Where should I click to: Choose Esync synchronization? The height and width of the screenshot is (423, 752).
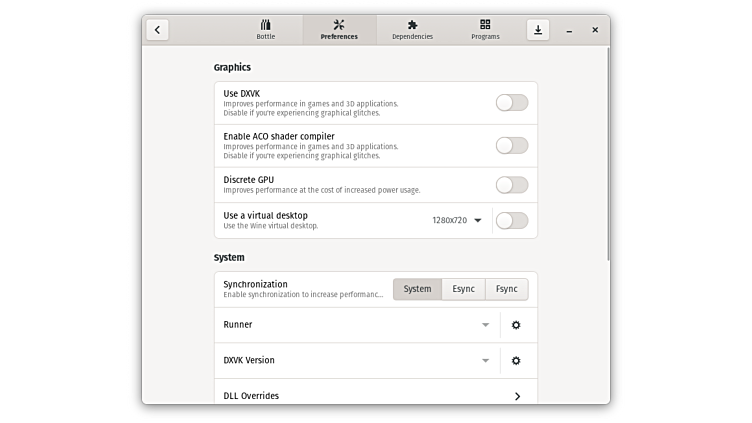[463, 289]
